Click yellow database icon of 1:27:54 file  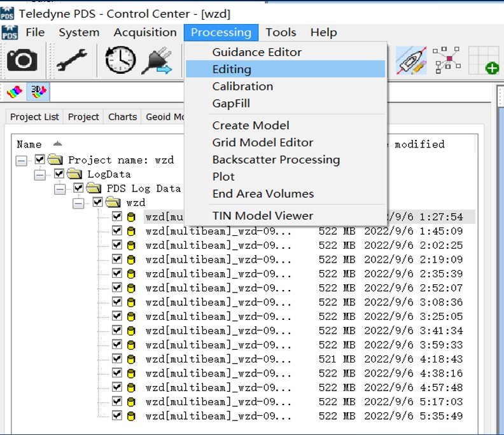pyautogui.click(x=131, y=217)
